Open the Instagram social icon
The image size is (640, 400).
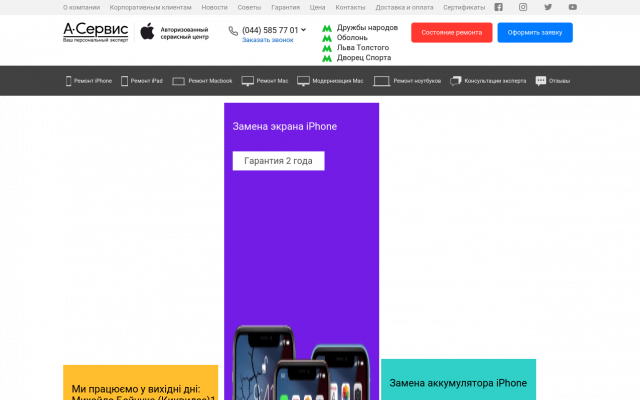coord(523,7)
